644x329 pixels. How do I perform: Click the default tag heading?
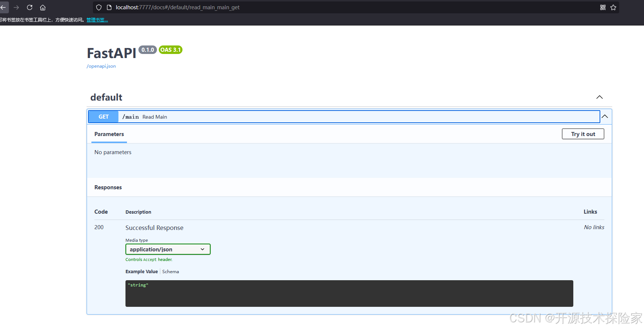point(106,97)
